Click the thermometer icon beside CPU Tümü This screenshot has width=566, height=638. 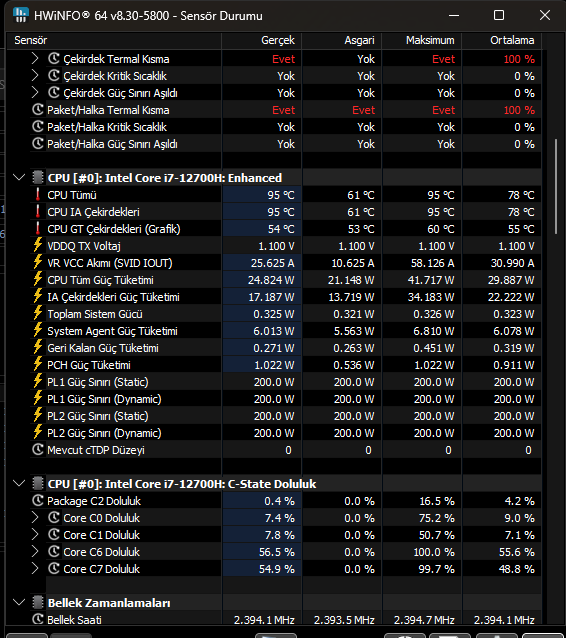38,195
